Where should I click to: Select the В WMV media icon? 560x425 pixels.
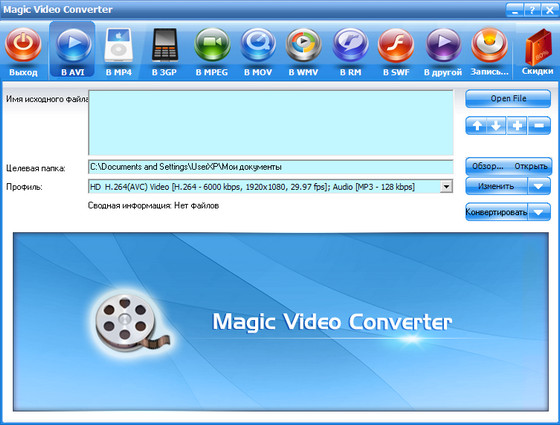point(304,45)
